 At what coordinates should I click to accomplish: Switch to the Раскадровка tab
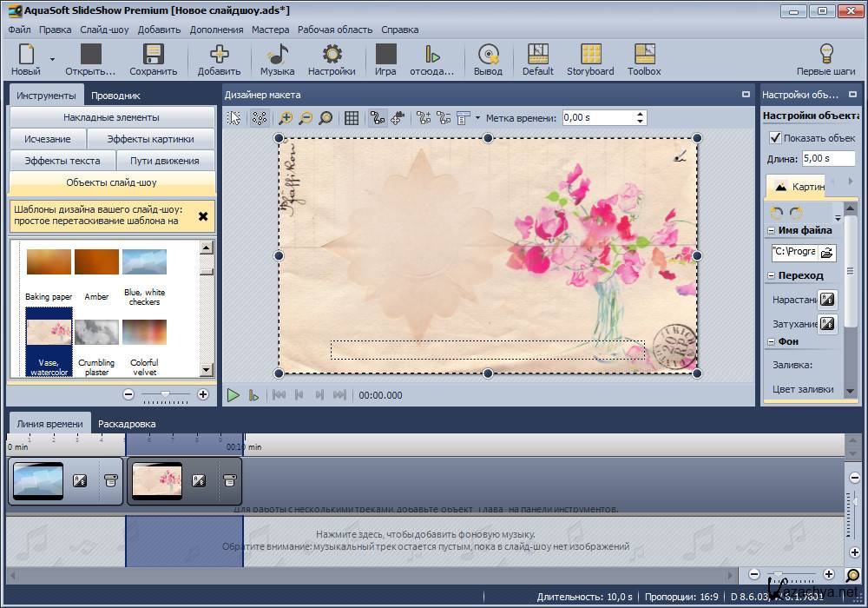point(127,424)
